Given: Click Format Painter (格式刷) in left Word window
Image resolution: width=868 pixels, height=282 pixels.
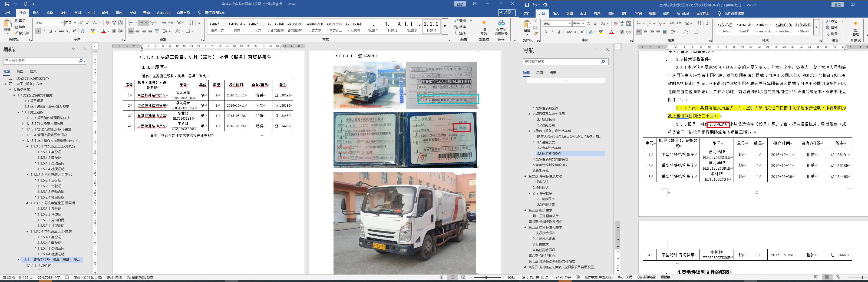Looking at the screenshot, I should (x=22, y=33).
